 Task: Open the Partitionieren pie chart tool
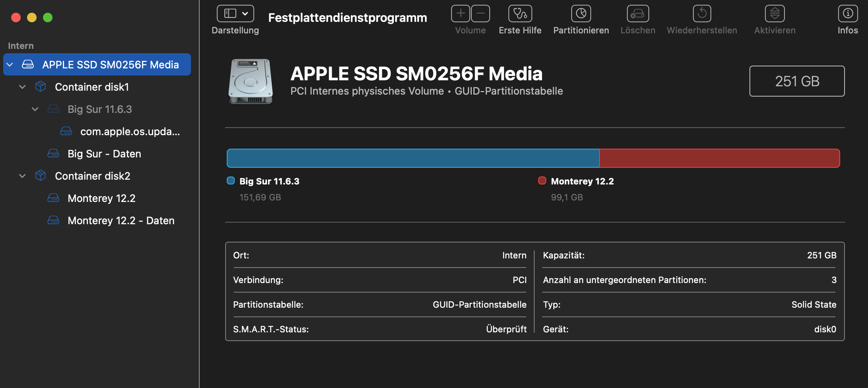pos(581,14)
